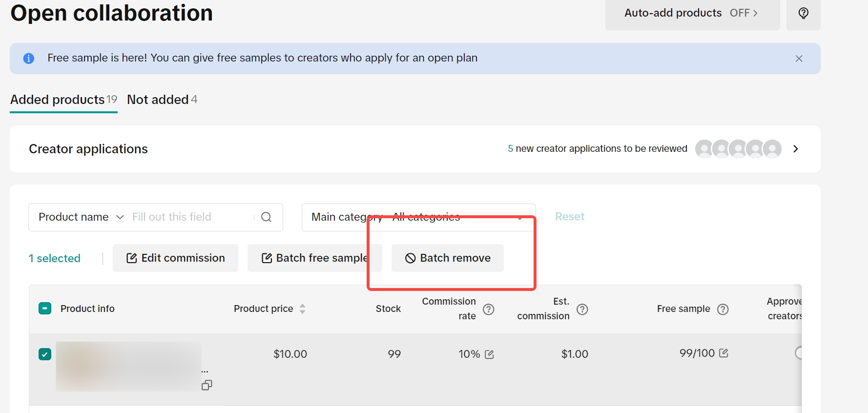Copy product info using the copy icon
The image size is (868, 413).
tap(207, 385)
